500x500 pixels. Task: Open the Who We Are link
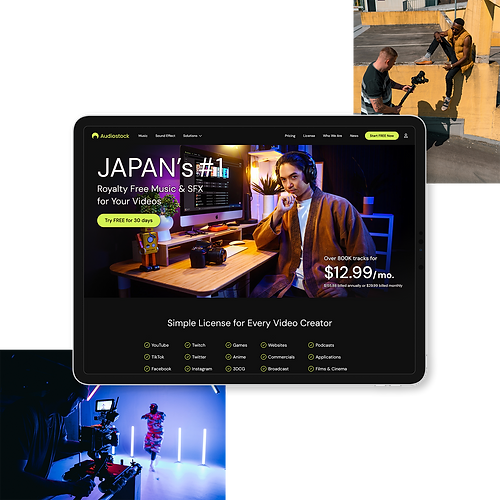pos(332,136)
